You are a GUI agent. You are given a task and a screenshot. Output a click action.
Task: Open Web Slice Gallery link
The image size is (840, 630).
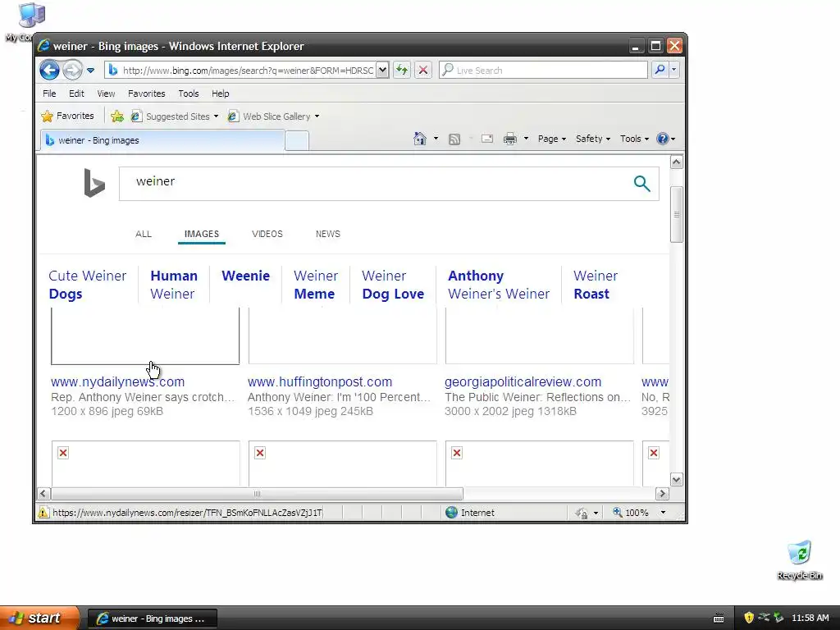click(273, 116)
